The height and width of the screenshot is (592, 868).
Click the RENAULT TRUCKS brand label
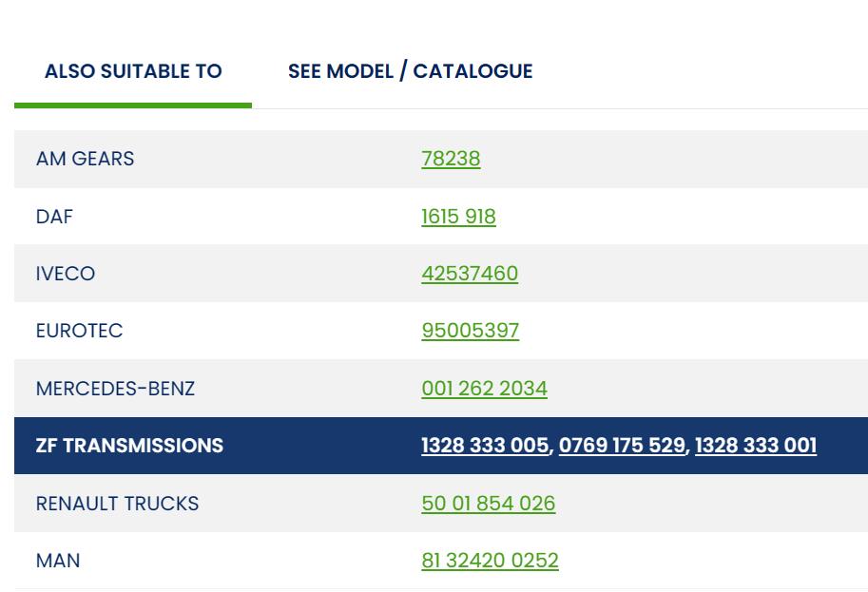(x=117, y=504)
